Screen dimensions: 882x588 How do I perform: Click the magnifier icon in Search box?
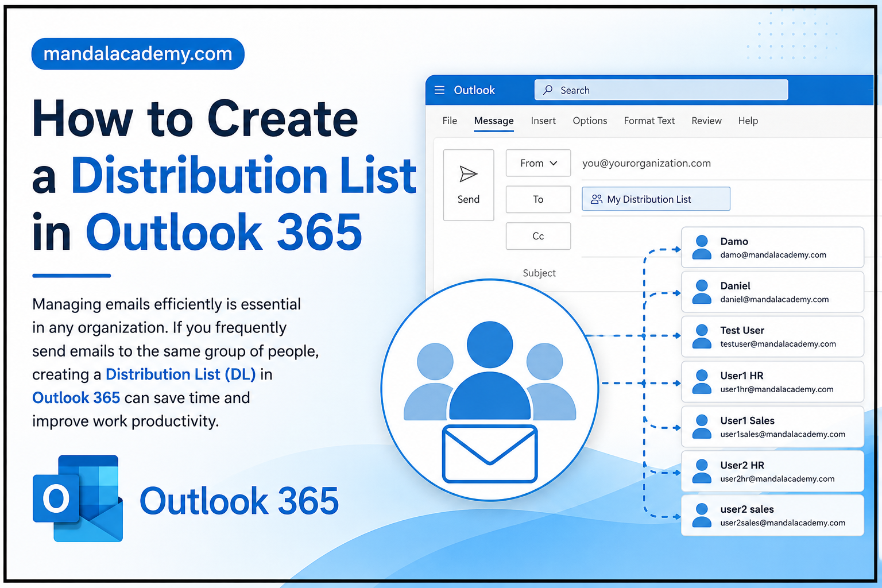(x=548, y=90)
